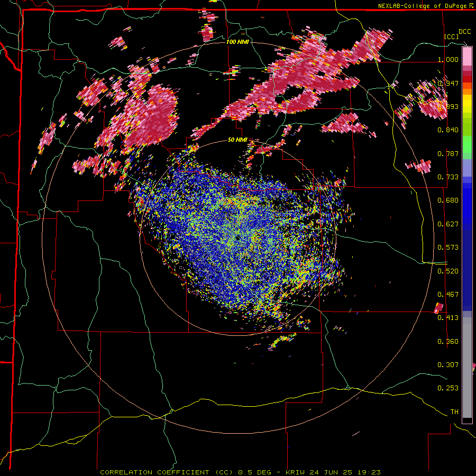
Task: Click the 0.520 scale value
Action: pyautogui.click(x=448, y=271)
